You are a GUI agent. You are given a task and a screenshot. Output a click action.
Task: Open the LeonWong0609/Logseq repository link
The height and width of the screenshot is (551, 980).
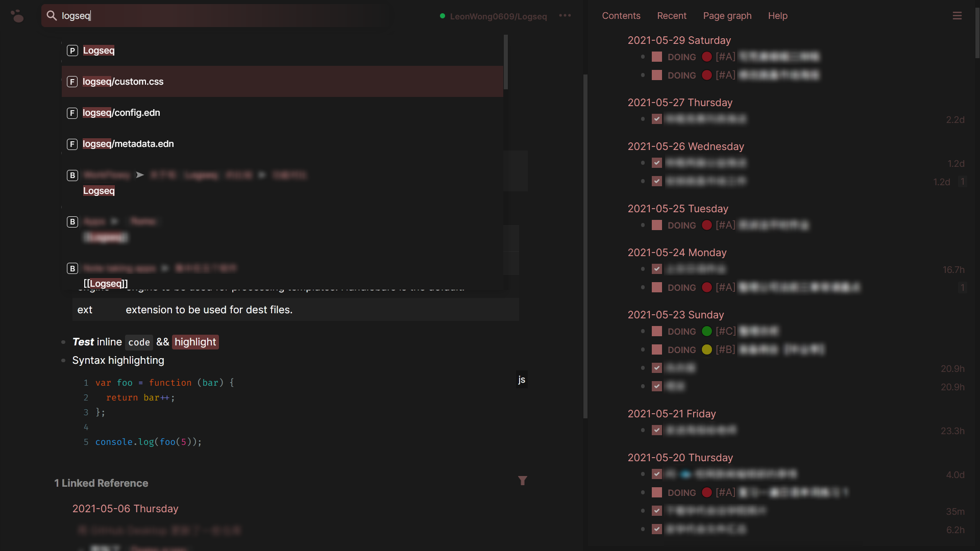pos(498,16)
